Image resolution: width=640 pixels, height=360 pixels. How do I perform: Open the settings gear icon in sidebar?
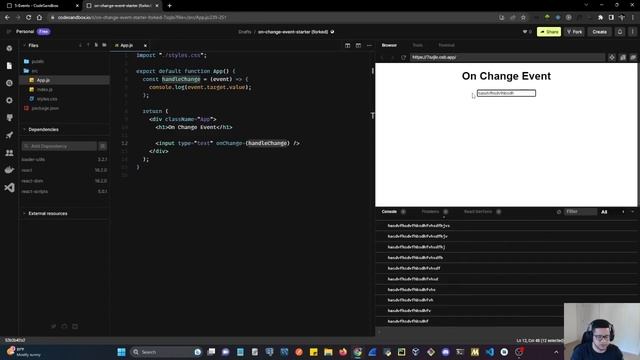click(x=9, y=100)
